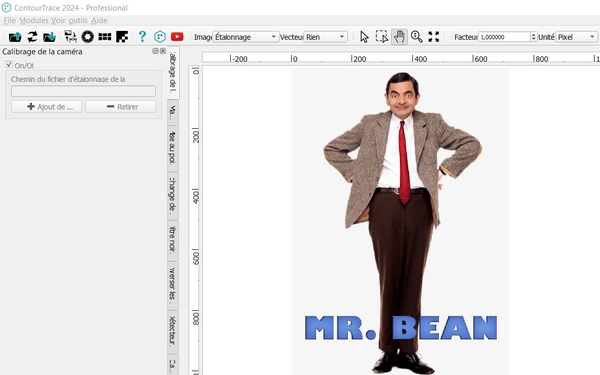Viewport: 600px width, 375px height.
Task: Select the 'werser les.' vertical tab
Action: [173, 285]
